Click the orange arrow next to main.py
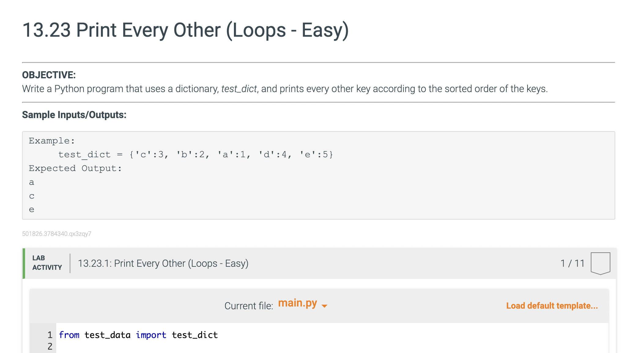The image size is (644, 353). coord(324,306)
